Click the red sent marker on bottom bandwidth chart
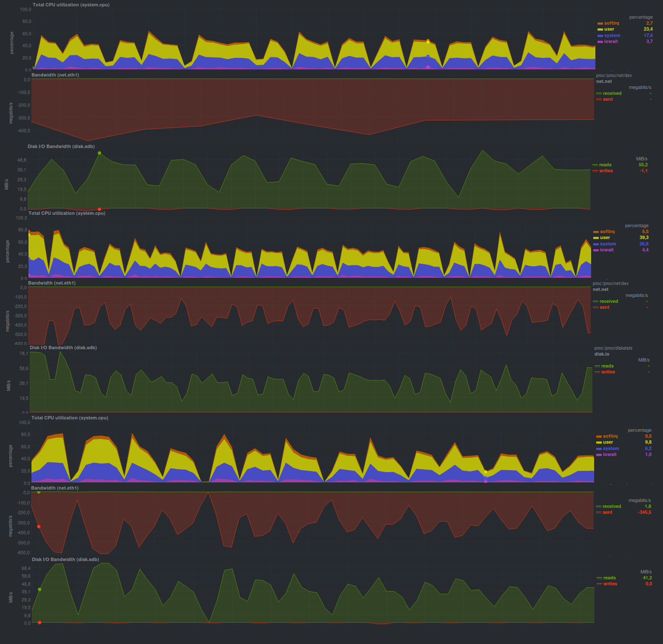The image size is (663, 644). tap(39, 527)
